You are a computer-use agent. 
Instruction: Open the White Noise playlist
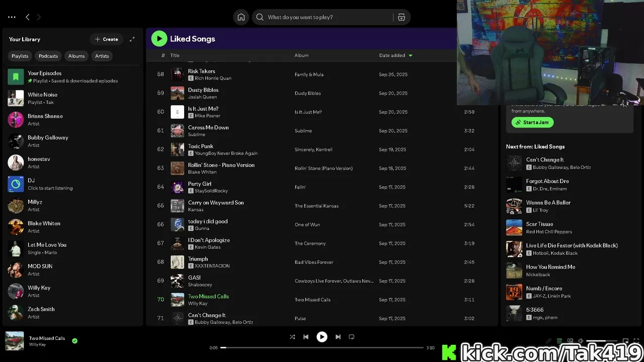click(73, 98)
